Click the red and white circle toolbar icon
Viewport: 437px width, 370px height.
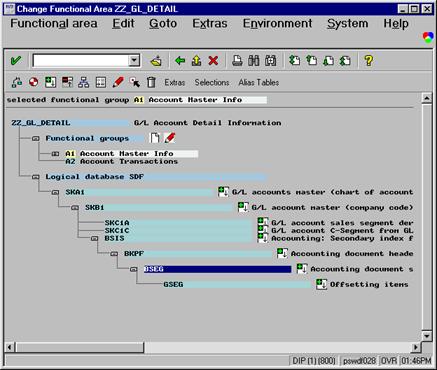33,82
